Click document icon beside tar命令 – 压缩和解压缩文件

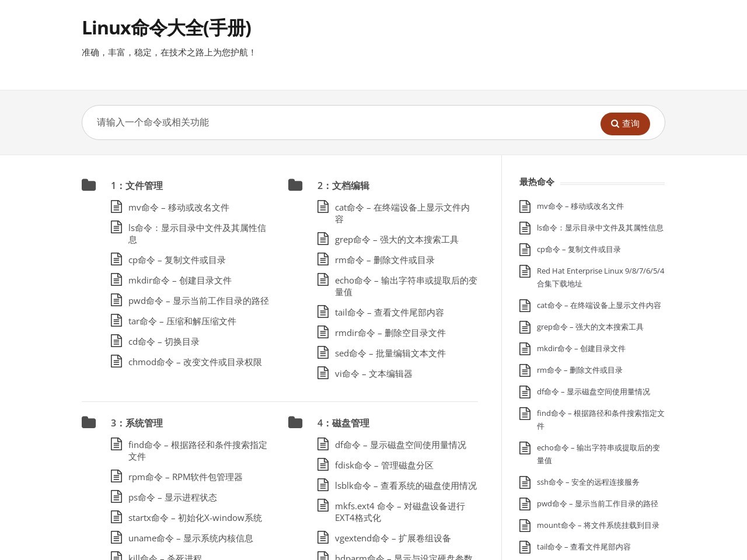[x=116, y=320]
